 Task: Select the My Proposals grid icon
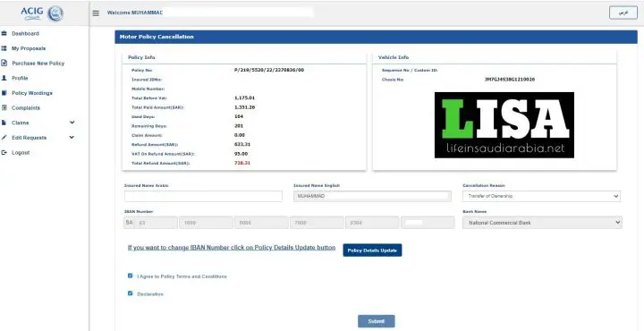pyautogui.click(x=4, y=48)
